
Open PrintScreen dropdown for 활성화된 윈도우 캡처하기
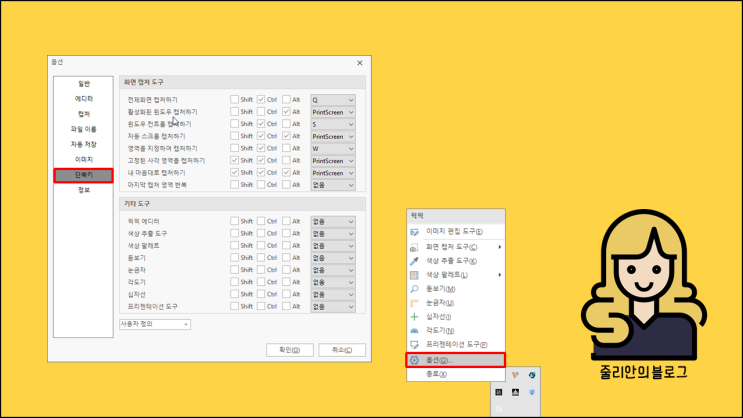pyautogui.click(x=333, y=112)
